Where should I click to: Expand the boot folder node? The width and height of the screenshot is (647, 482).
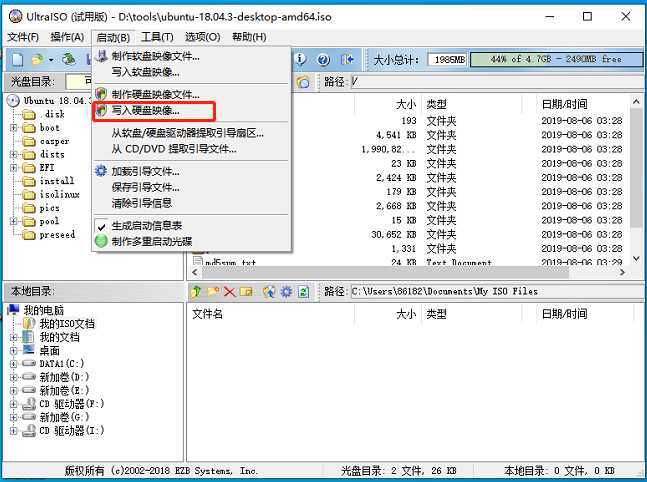click(x=14, y=128)
